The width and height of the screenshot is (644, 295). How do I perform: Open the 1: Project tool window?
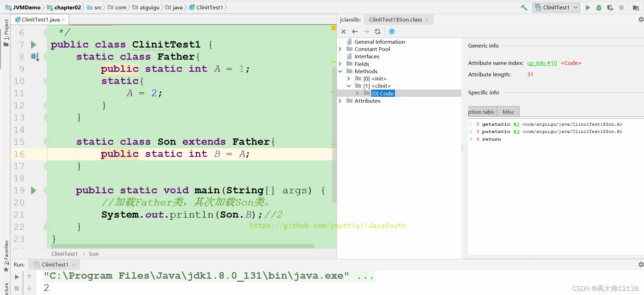click(x=6, y=33)
